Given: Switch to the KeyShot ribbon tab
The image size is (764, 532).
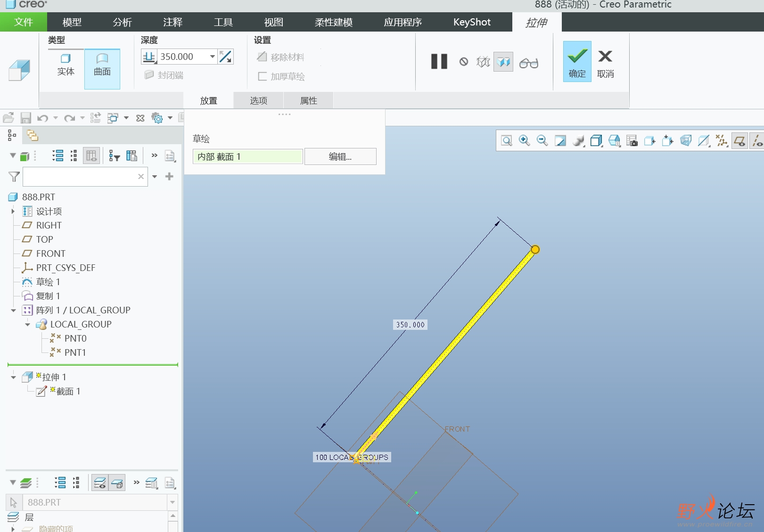Looking at the screenshot, I should 472,22.
